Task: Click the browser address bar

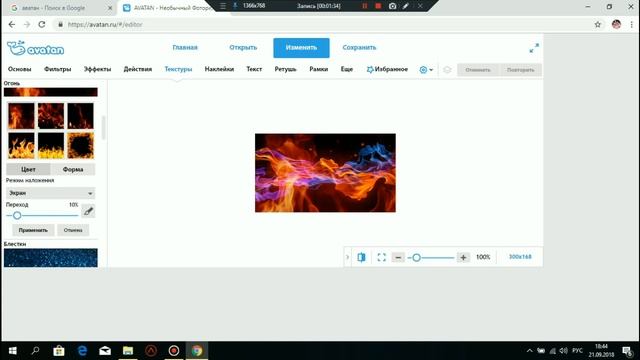Action: (x=322, y=24)
